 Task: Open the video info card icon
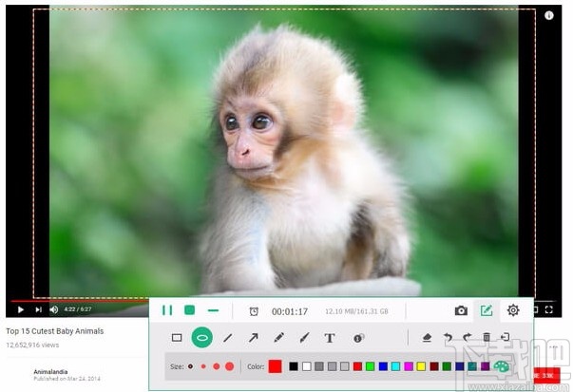pyautogui.click(x=549, y=15)
